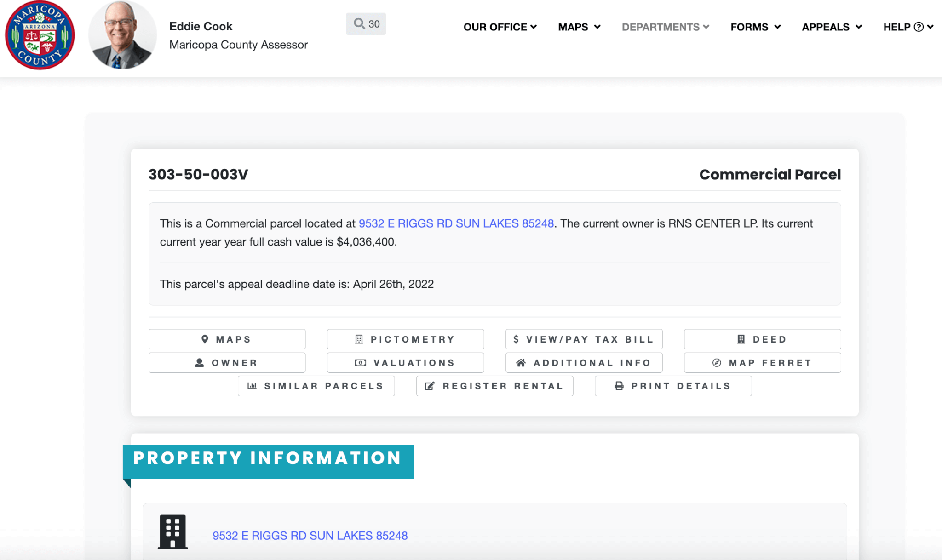The width and height of the screenshot is (942, 560).
Task: Open Similar Parcels chart button
Action: pos(316,386)
